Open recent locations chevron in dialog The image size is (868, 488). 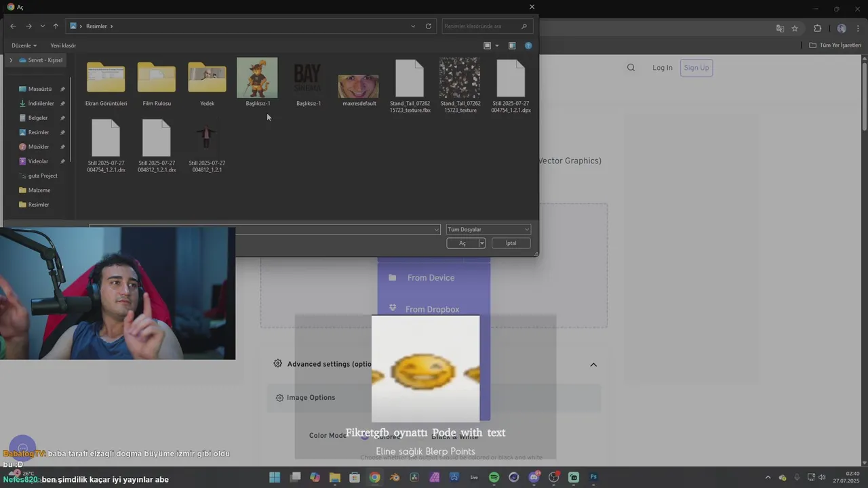pyautogui.click(x=42, y=26)
